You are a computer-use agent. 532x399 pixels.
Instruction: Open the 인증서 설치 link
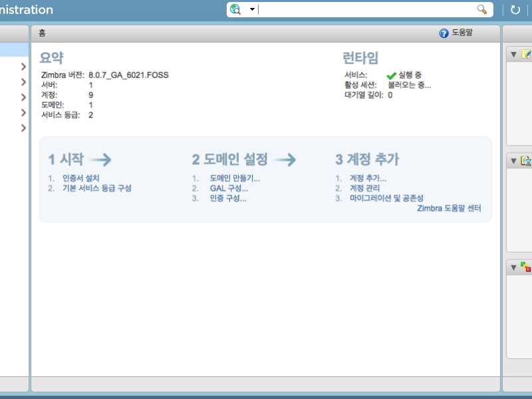(x=80, y=178)
